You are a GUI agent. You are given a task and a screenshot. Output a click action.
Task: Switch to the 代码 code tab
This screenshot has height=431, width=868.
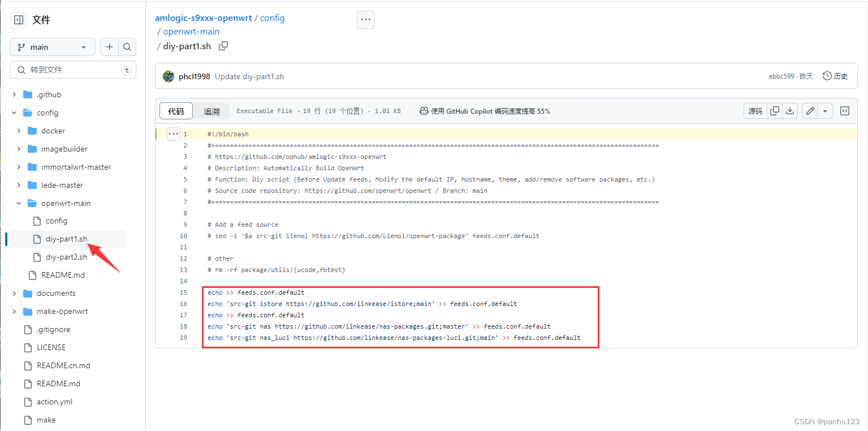click(x=176, y=111)
